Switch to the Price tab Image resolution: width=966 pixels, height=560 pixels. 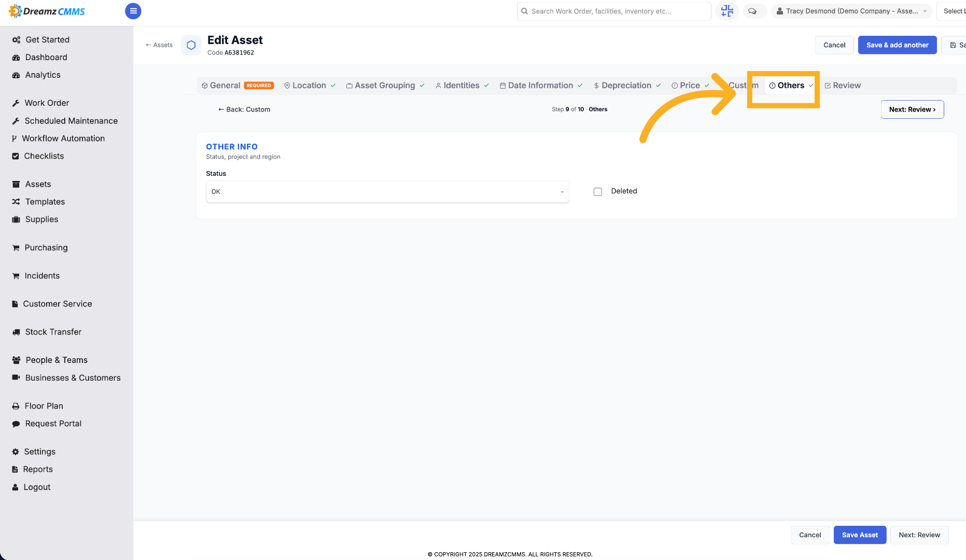690,86
